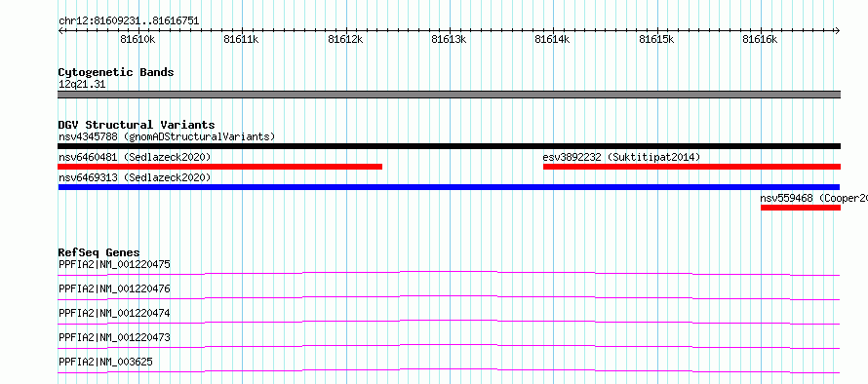This screenshot has height=384, width=868.
Task: Click the red nsv559468 Cooper variant bar
Action: point(801,208)
